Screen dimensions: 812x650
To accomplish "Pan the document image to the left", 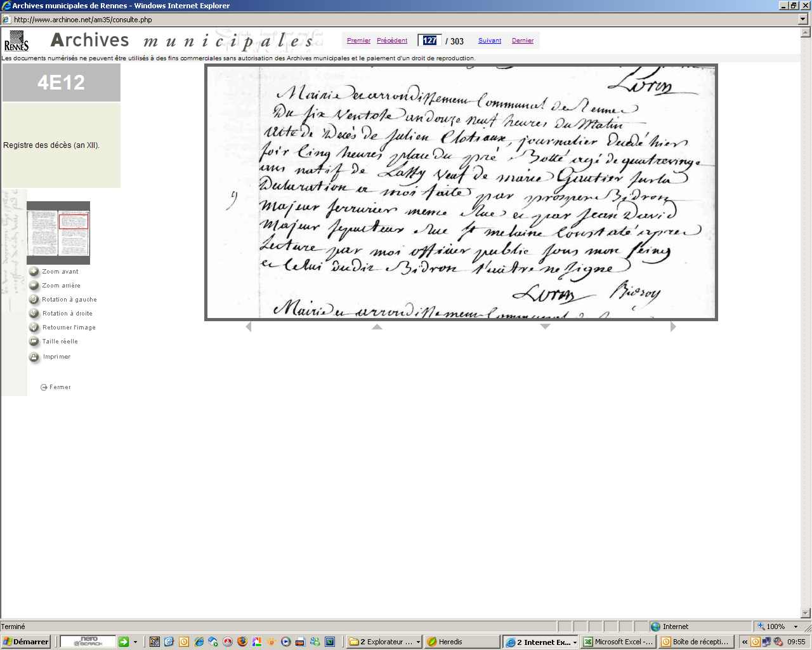I will pyautogui.click(x=249, y=326).
